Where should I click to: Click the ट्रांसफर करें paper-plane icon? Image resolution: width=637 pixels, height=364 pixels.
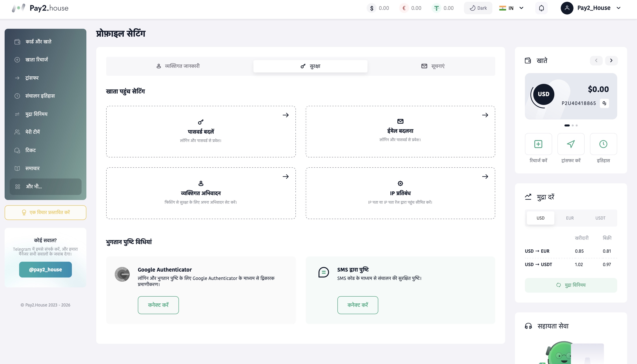[571, 144]
